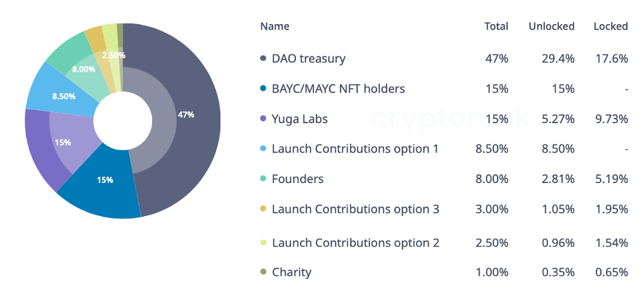Click the Founders green legend dot
The image size is (644, 300).
[263, 179]
